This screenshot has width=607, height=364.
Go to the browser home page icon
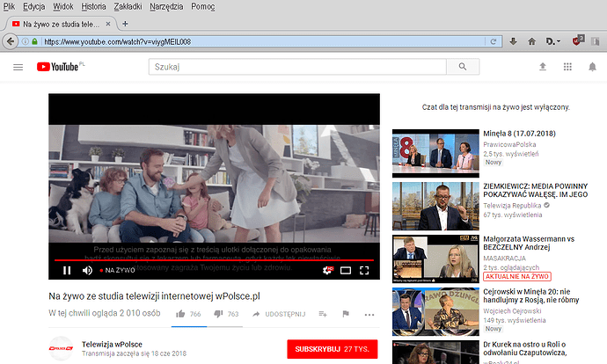532,41
